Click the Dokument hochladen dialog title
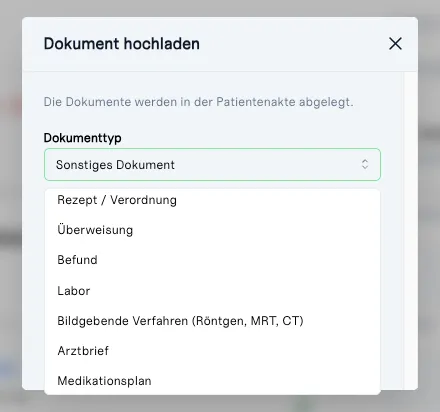This screenshot has width=440, height=412. click(x=122, y=44)
